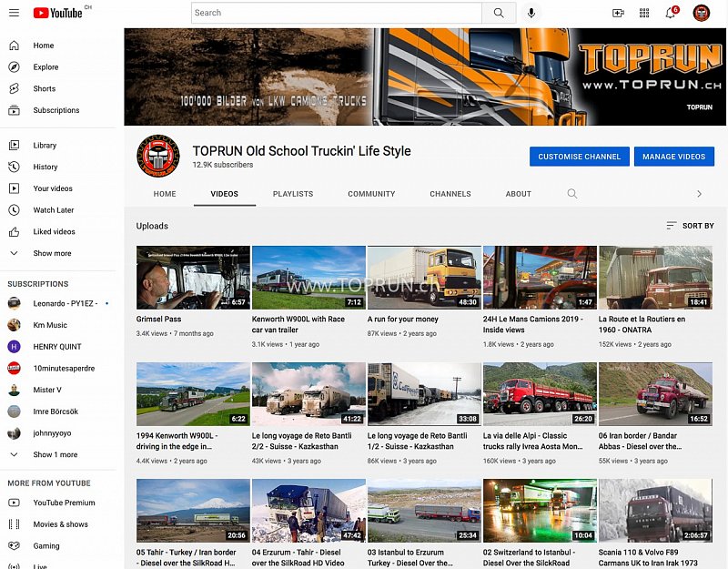Click the TOPRUN channel avatar
728x569 pixels.
(x=157, y=156)
